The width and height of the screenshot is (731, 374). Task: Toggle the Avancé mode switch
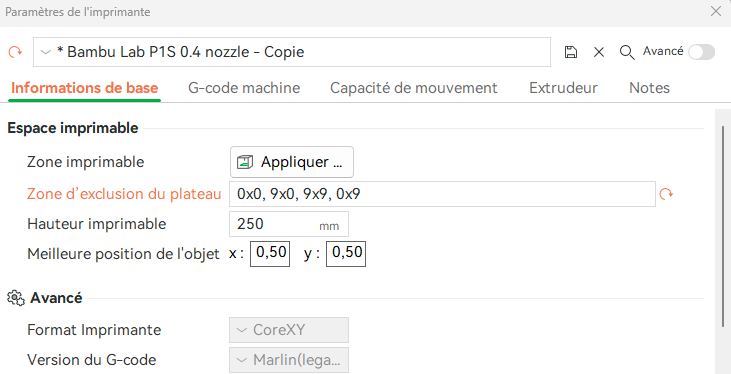click(x=702, y=52)
